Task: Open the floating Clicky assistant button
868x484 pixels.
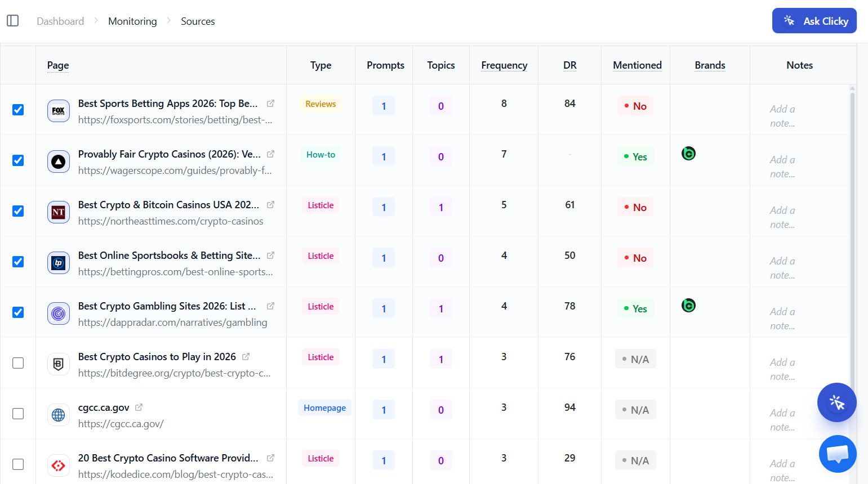Action: (836, 402)
